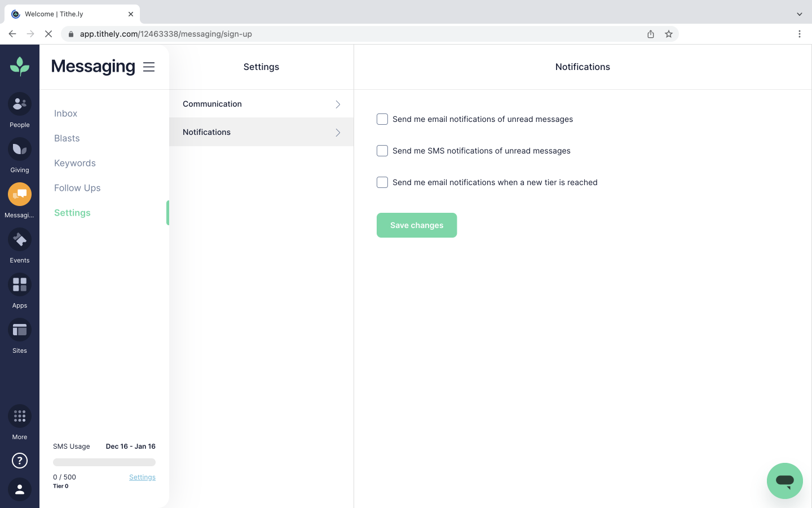
Task: Toggle the Messaging hamburger menu icon
Action: (x=149, y=67)
